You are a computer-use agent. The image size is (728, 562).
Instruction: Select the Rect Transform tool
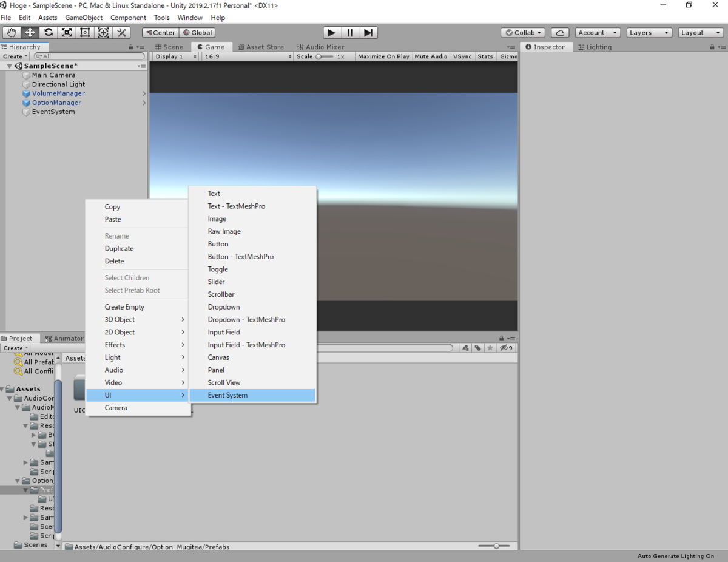(85, 32)
